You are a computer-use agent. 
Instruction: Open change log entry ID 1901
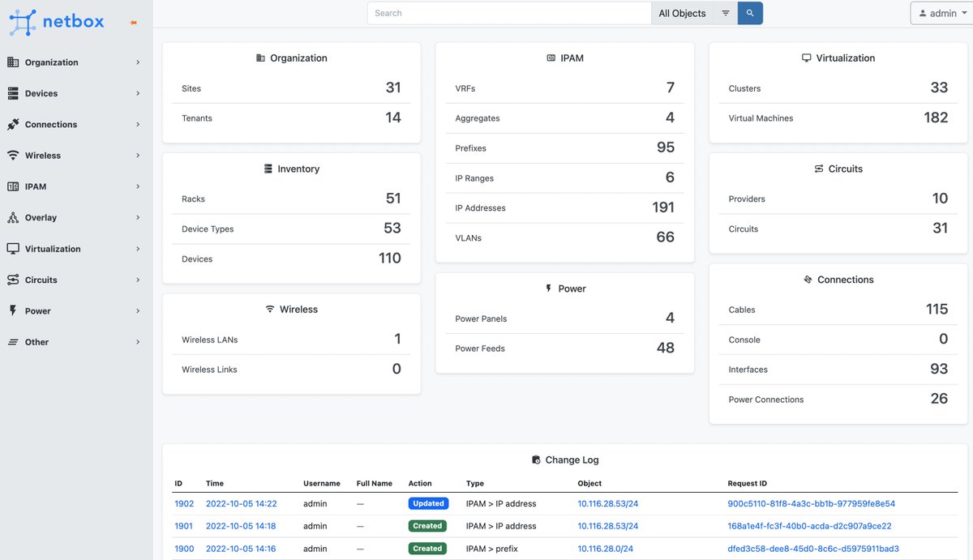point(184,526)
